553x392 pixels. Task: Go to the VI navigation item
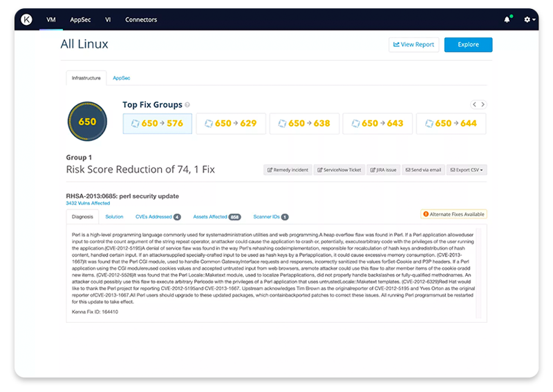(x=108, y=20)
